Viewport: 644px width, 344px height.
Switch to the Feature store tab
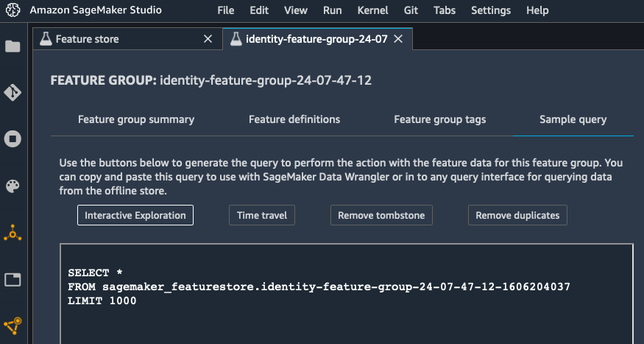87,38
